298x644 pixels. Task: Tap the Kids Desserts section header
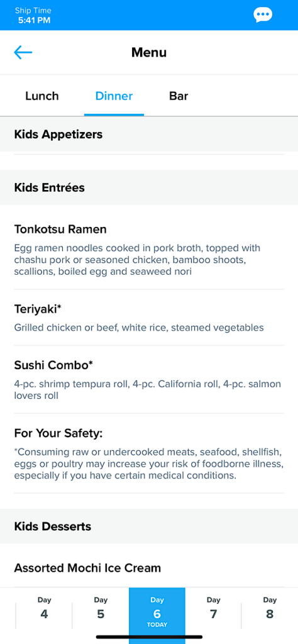click(x=149, y=526)
